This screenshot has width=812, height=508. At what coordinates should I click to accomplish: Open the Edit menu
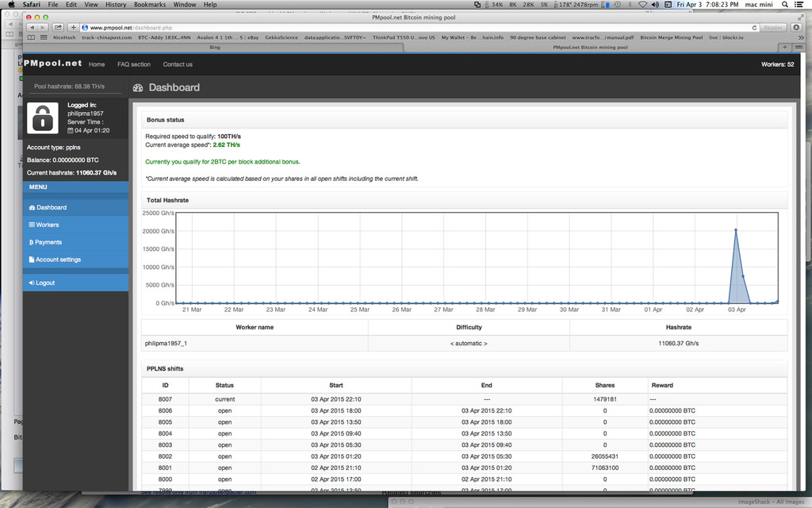pos(71,4)
